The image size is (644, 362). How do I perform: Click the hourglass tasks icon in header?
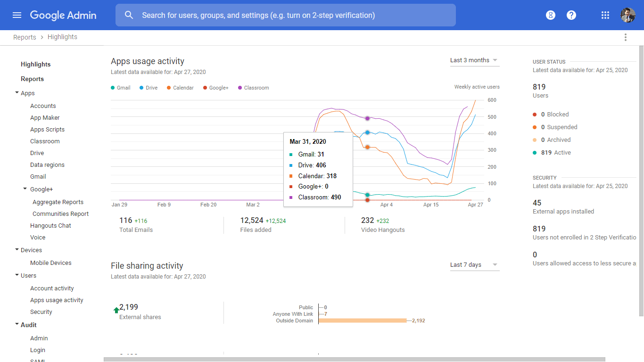(x=551, y=15)
